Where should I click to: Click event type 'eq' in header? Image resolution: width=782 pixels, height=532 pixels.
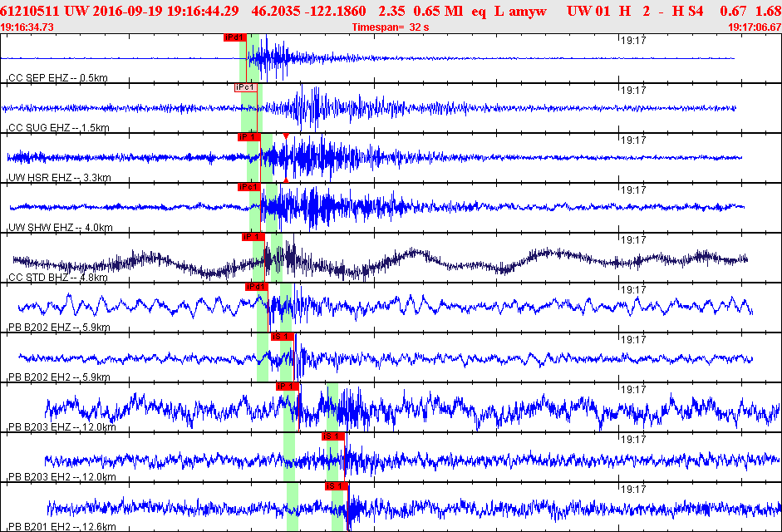(x=479, y=12)
